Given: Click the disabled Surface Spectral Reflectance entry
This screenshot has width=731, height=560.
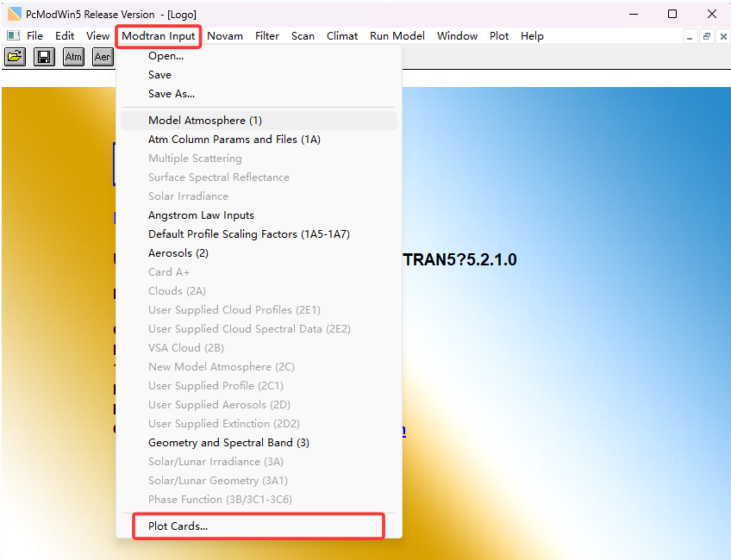Looking at the screenshot, I should pyautogui.click(x=259, y=177).
